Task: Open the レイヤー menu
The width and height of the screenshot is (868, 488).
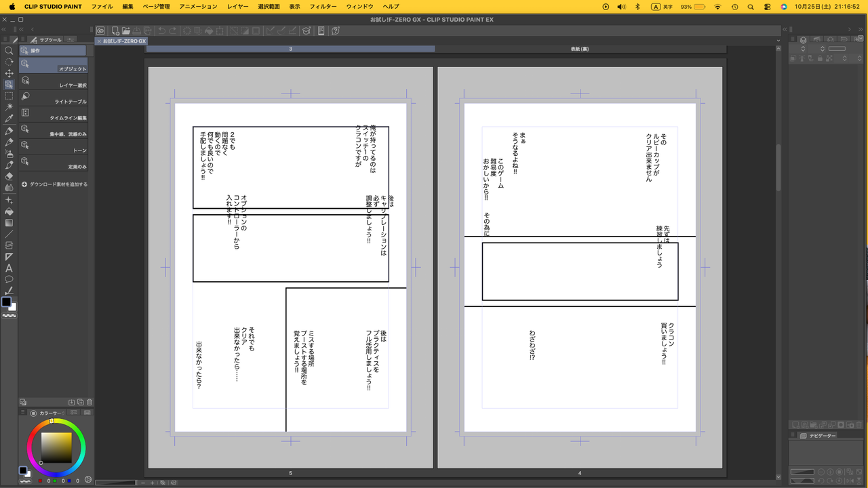Action: pos(238,6)
